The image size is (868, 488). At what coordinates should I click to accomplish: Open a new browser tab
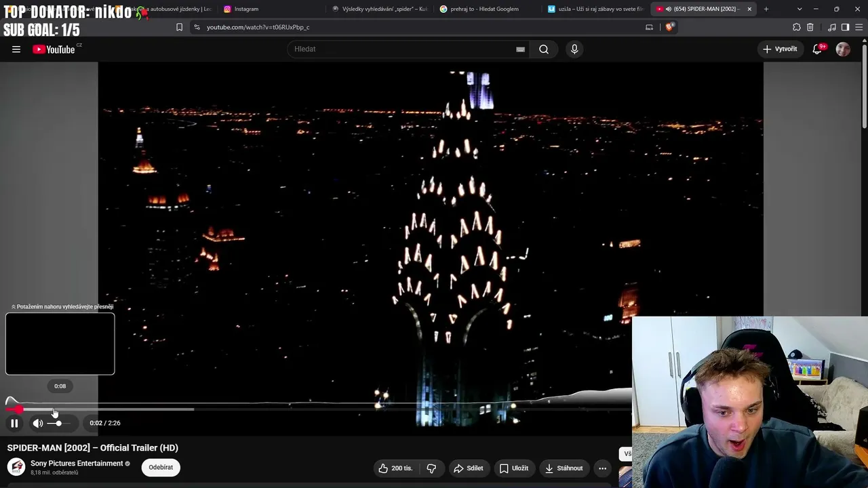(x=766, y=9)
